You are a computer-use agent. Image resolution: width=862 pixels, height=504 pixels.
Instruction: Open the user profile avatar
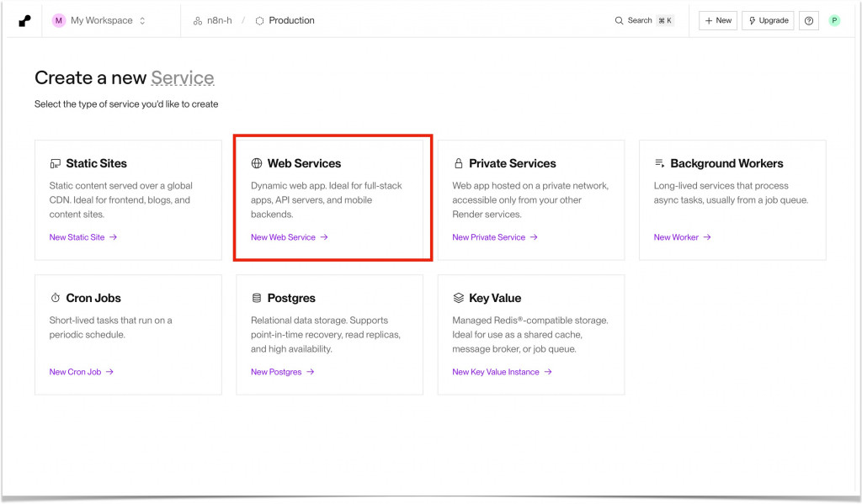click(x=834, y=20)
